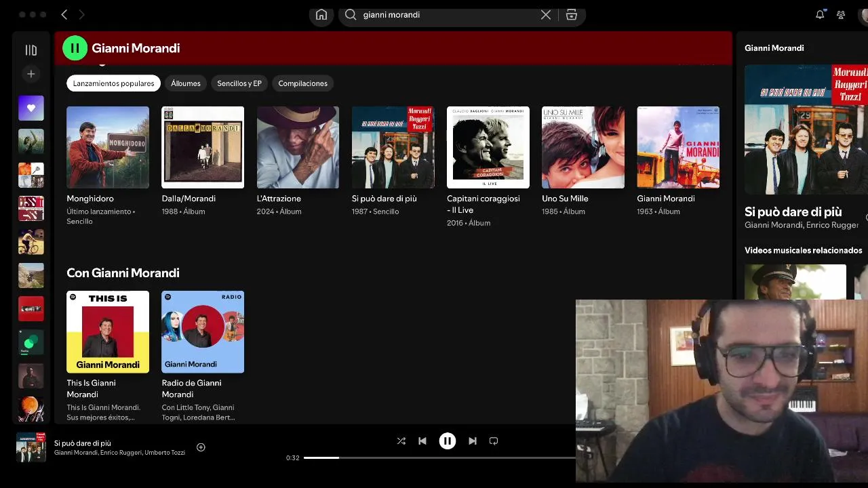Click the search field with gianni morandi
Image resolution: width=868 pixels, height=488 pixels.
pyautogui.click(x=448, y=15)
